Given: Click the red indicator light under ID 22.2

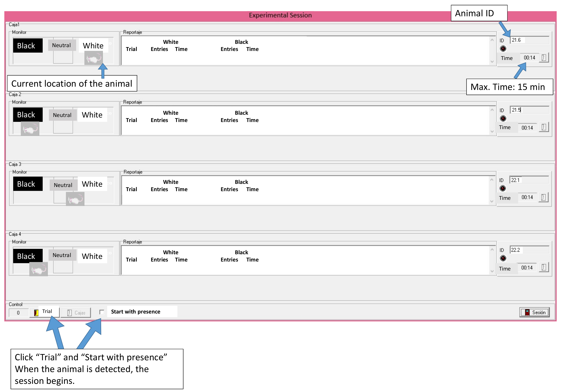Looking at the screenshot, I should pos(503,258).
